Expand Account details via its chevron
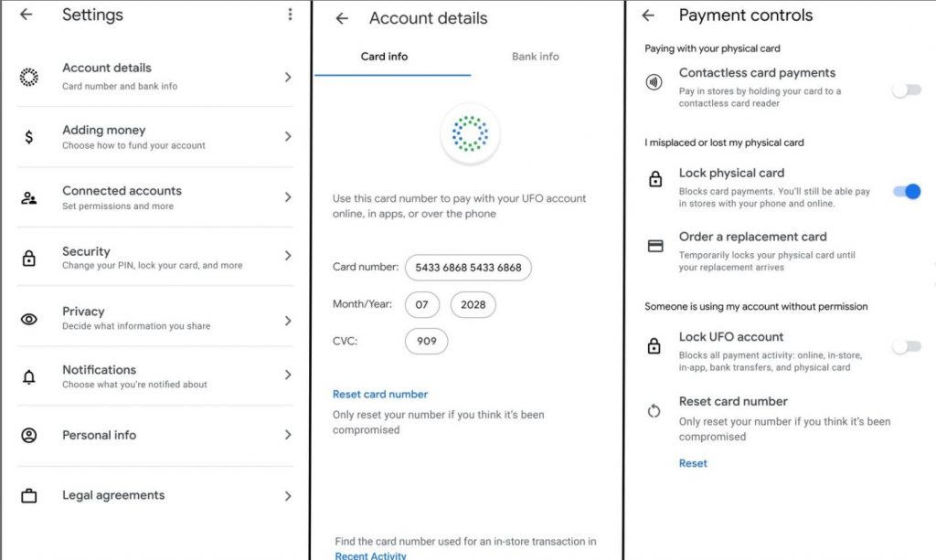936x560 pixels. pos(288,78)
